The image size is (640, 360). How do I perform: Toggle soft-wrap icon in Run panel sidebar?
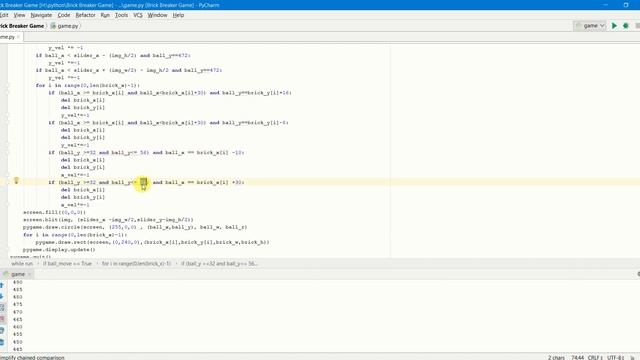pyautogui.click(x=2, y=308)
